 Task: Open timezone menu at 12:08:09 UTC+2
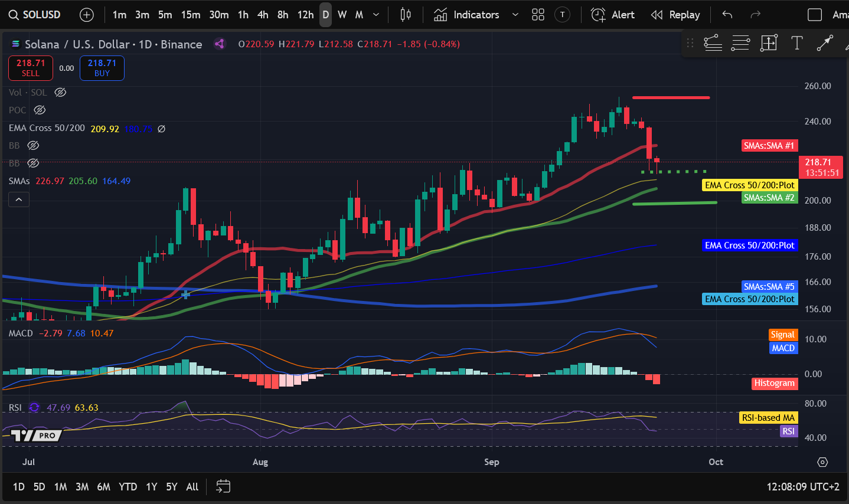pyautogui.click(x=803, y=487)
